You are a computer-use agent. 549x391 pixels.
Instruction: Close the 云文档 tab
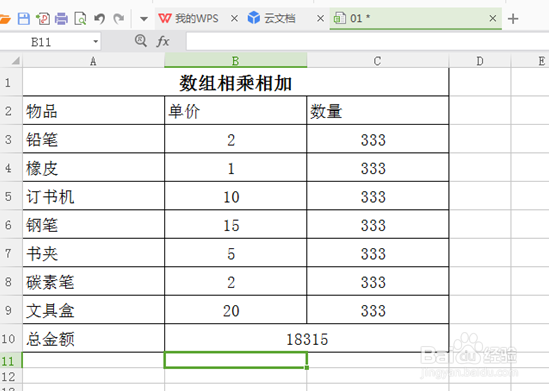[320, 18]
